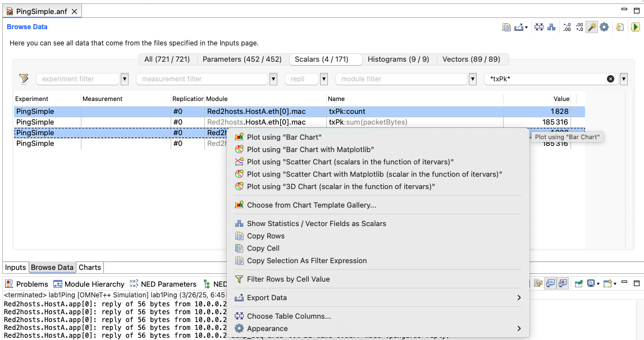
Task: Switch to the Parameters (452 / 452) tab
Action: [243, 59]
